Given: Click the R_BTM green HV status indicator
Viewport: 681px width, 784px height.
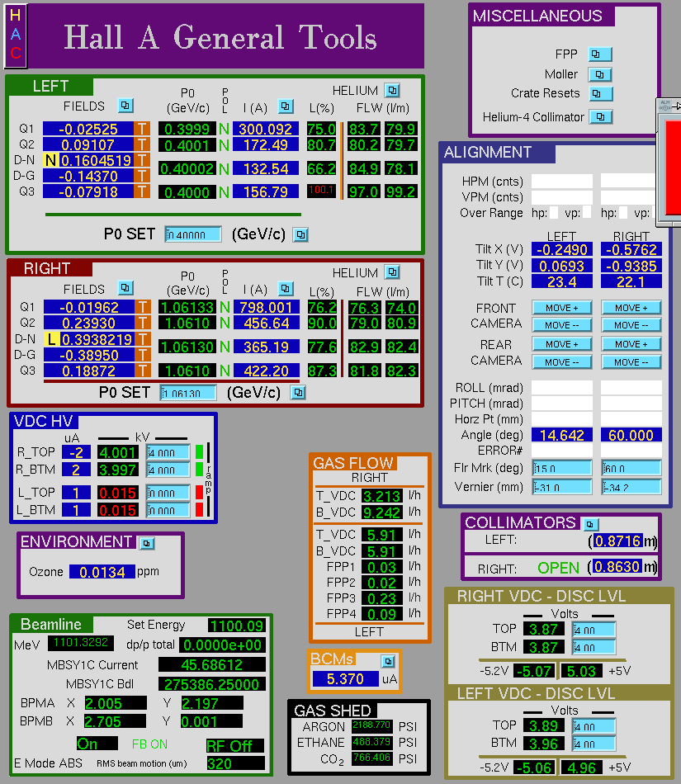Looking at the screenshot, I should pos(199,470).
